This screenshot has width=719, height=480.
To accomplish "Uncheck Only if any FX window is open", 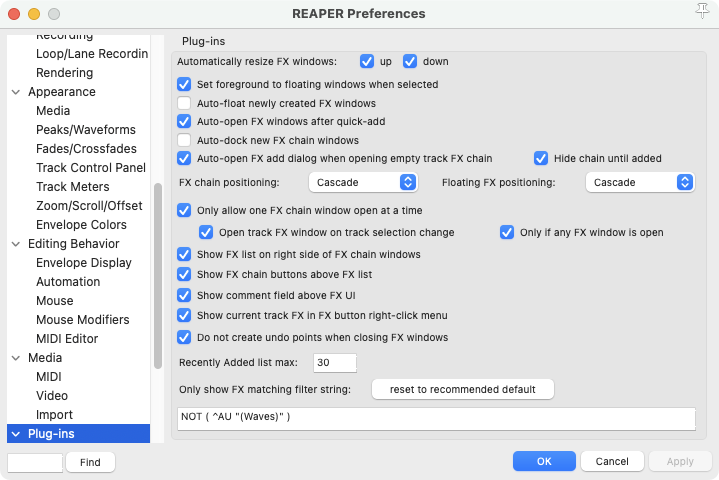I will point(508,233).
